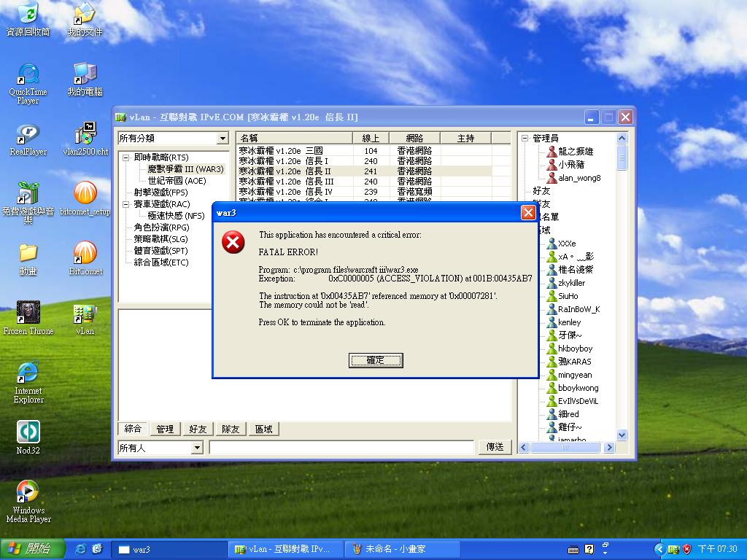The width and height of the screenshot is (747, 560).
Task: Click the vLan tray icon in the taskbar
Action: coord(673,550)
